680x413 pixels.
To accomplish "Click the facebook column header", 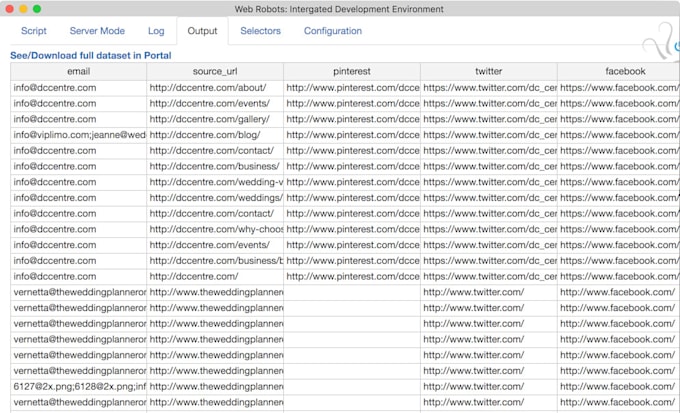I will (619, 71).
